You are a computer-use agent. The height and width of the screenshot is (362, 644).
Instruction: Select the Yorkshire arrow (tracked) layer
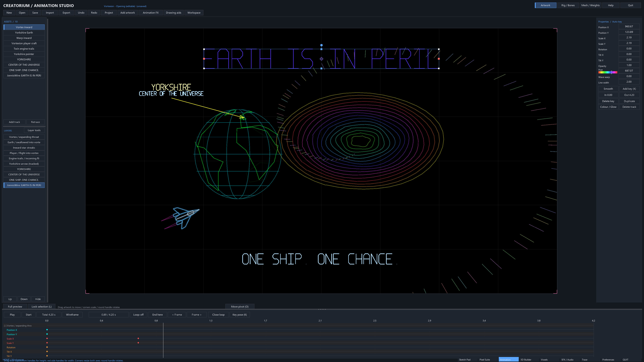[24, 164]
